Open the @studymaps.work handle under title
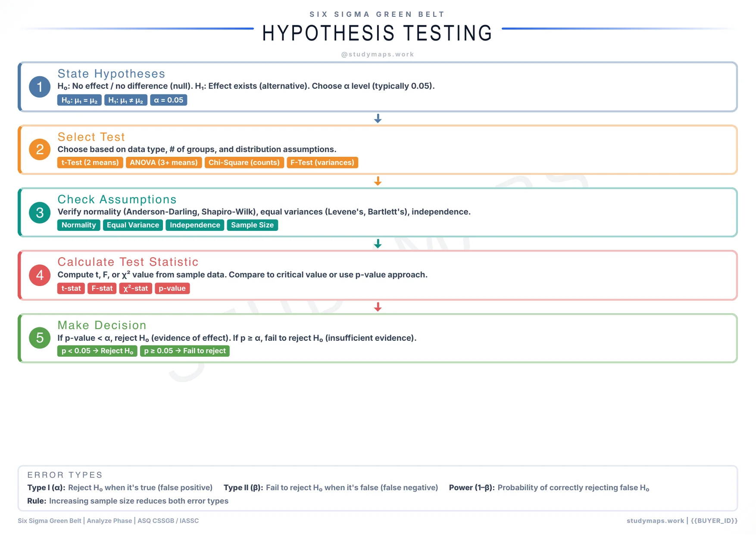 click(378, 54)
